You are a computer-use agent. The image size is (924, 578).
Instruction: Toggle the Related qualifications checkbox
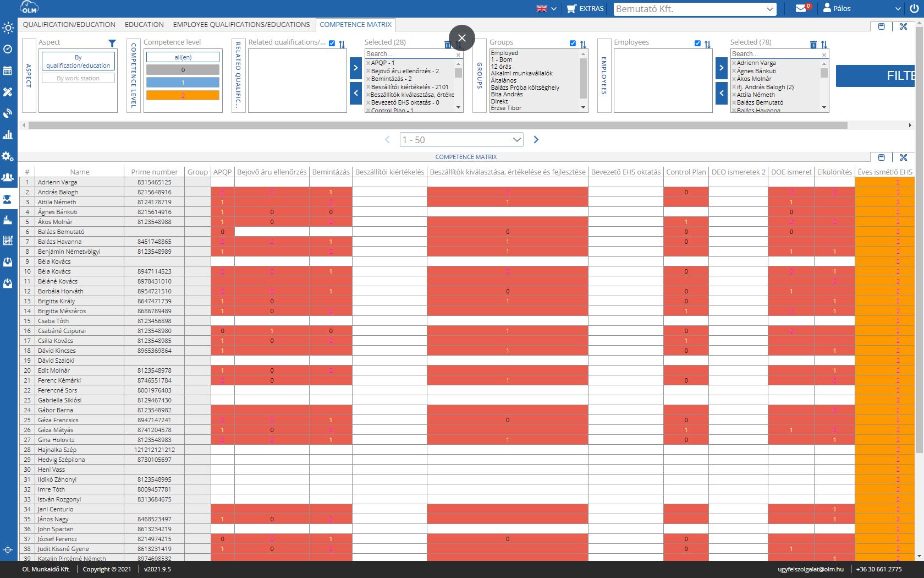point(332,43)
